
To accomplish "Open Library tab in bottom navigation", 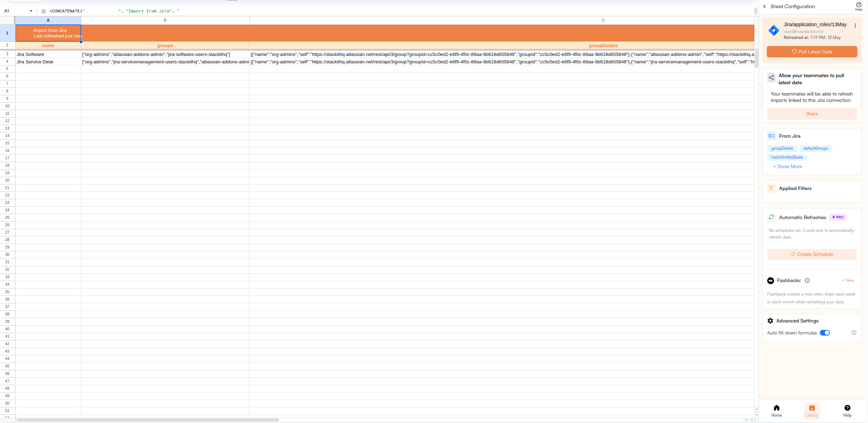I will 812,411.
